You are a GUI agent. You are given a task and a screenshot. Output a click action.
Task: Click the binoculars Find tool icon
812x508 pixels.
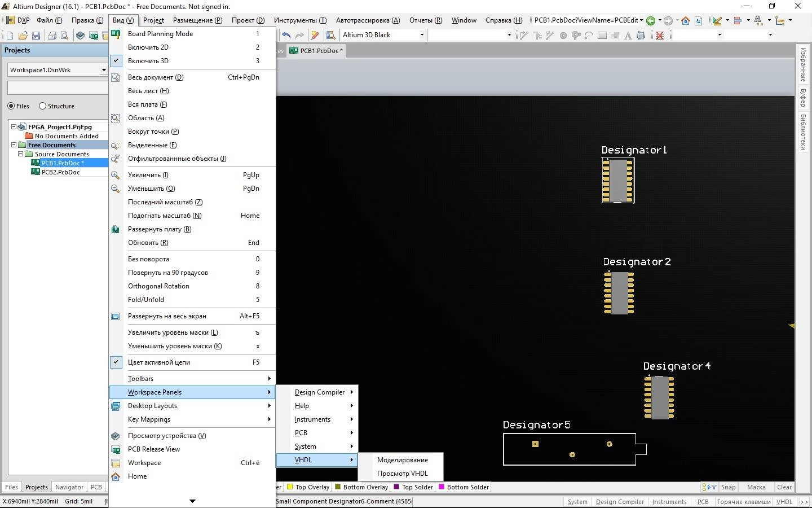[x=758, y=20]
